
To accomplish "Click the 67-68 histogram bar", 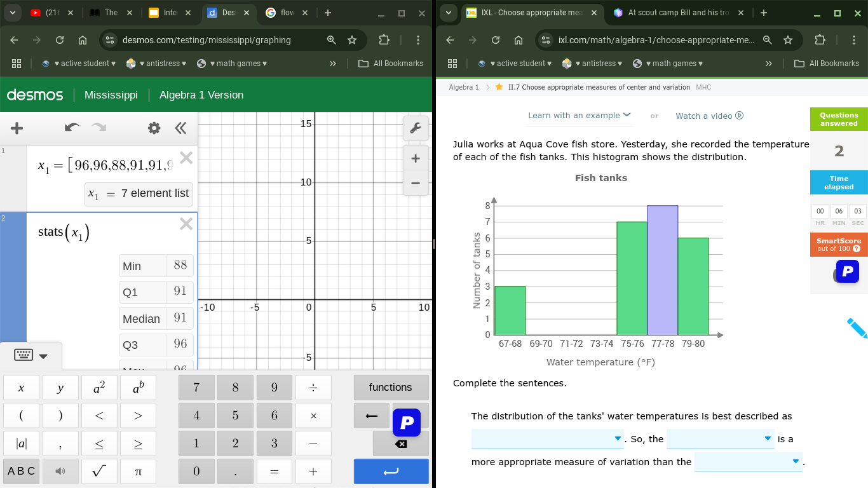I will [x=510, y=311].
